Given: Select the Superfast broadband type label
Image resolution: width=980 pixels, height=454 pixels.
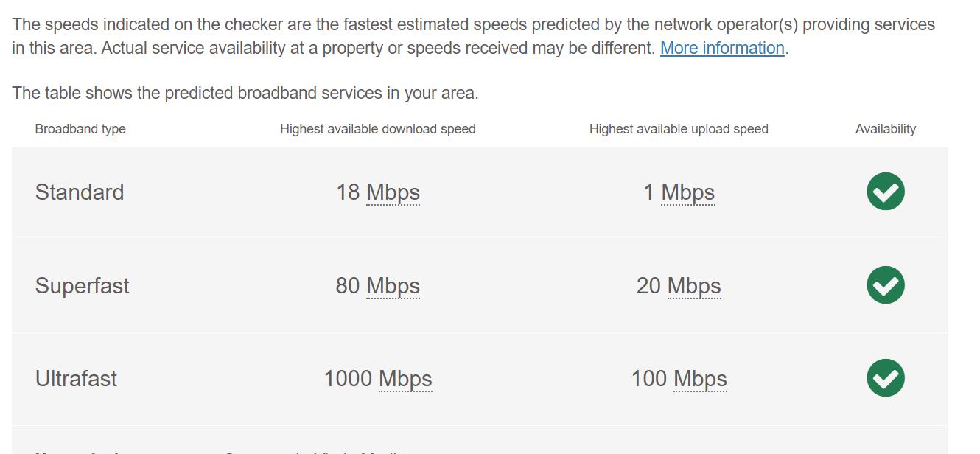Looking at the screenshot, I should pyautogui.click(x=82, y=286).
